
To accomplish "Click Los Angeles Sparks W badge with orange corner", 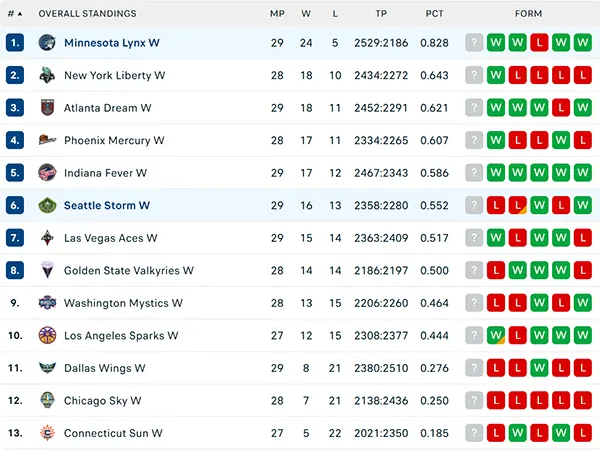I will point(496,335).
